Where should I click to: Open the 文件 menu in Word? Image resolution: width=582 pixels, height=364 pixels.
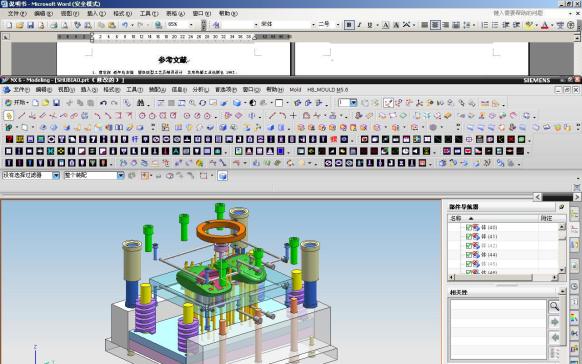17,13
